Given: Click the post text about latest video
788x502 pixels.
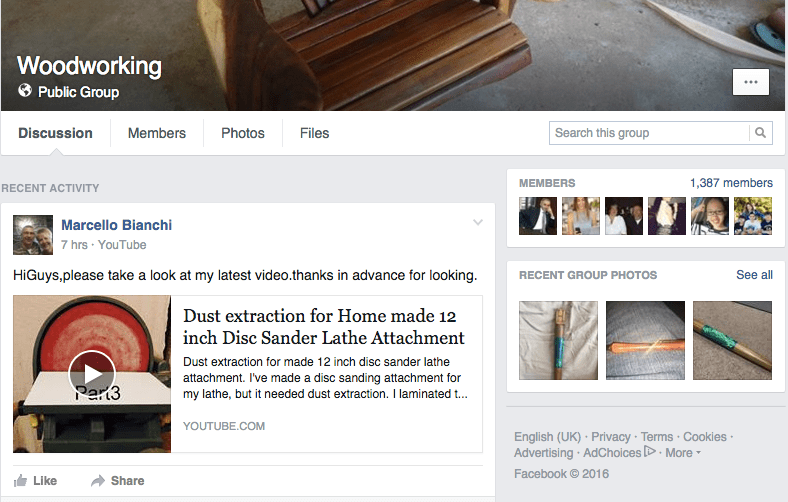Looking at the screenshot, I should (245, 275).
